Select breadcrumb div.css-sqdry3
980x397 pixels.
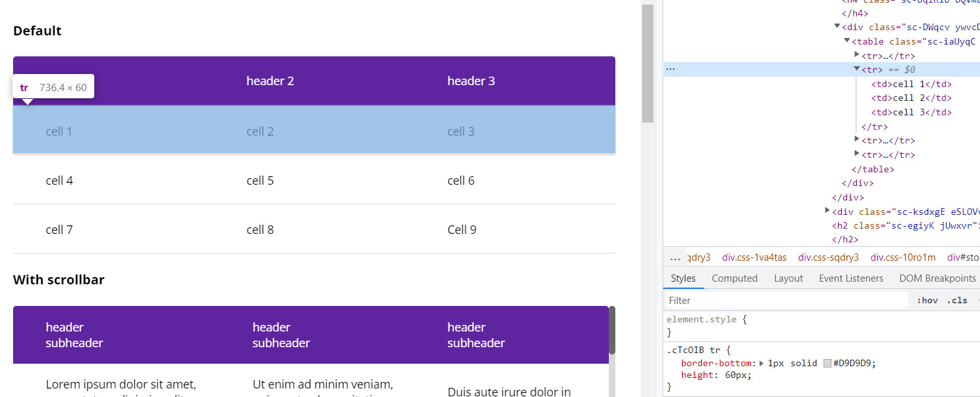(828, 257)
